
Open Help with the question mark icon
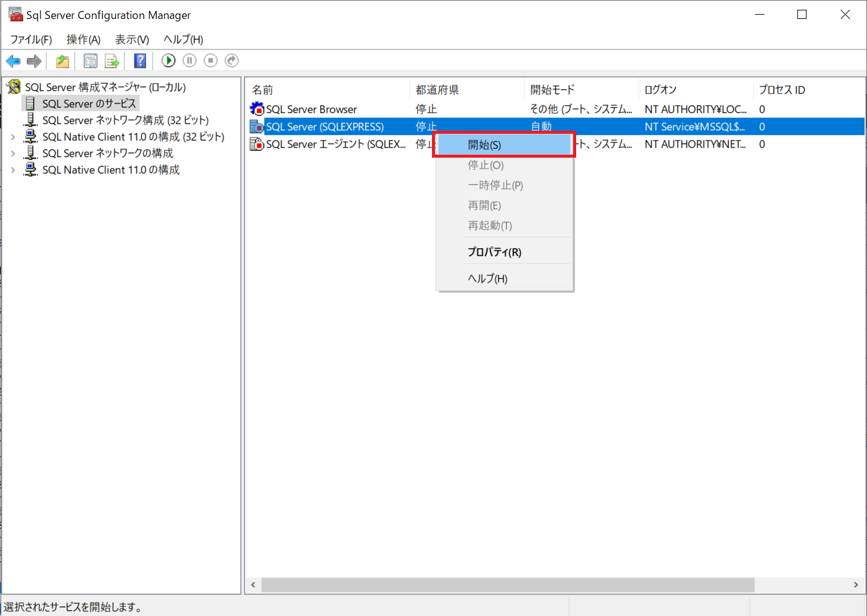coord(140,61)
